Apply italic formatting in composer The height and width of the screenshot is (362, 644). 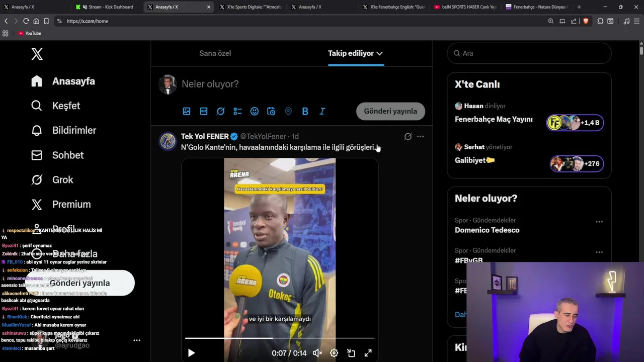click(x=322, y=111)
